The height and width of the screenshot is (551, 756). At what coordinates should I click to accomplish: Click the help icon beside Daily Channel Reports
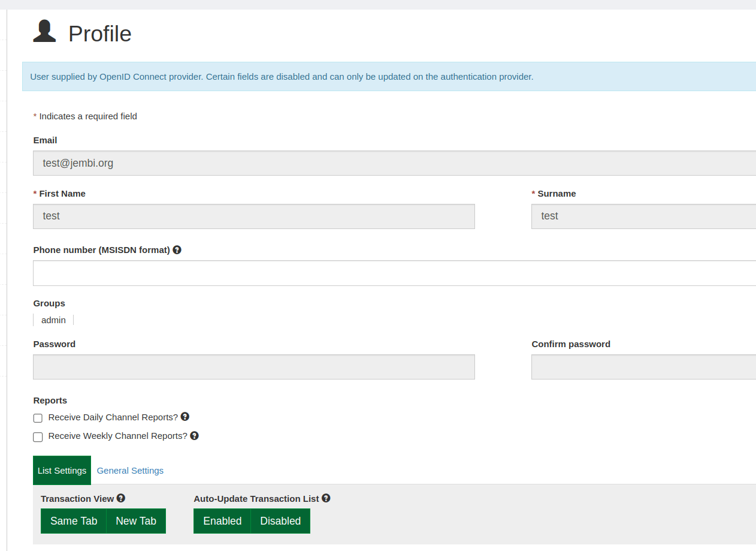pos(185,416)
